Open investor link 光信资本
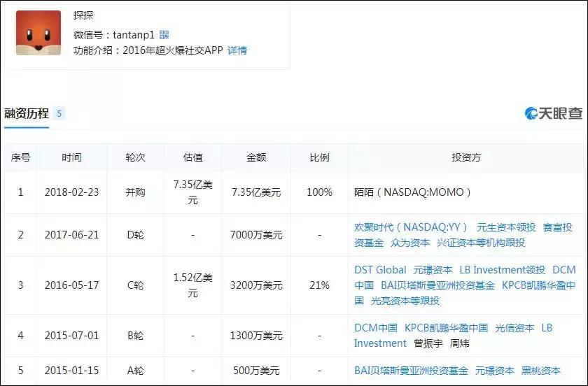The image size is (588, 386). pyautogui.click(x=514, y=328)
